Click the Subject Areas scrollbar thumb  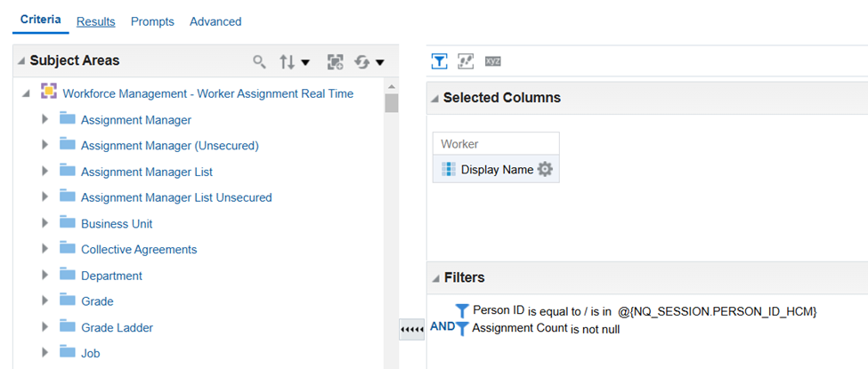392,103
